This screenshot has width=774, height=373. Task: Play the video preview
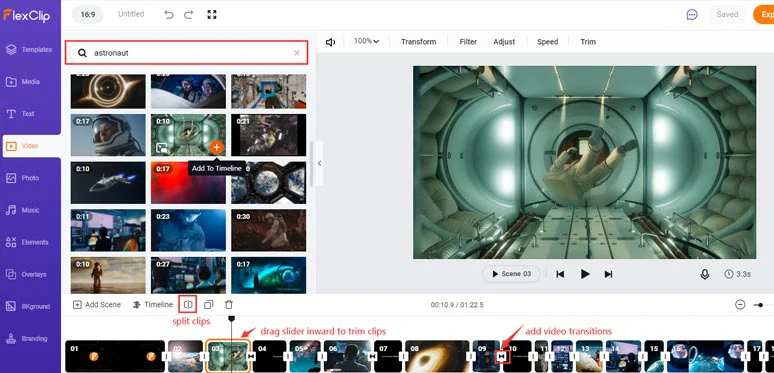pyautogui.click(x=585, y=274)
